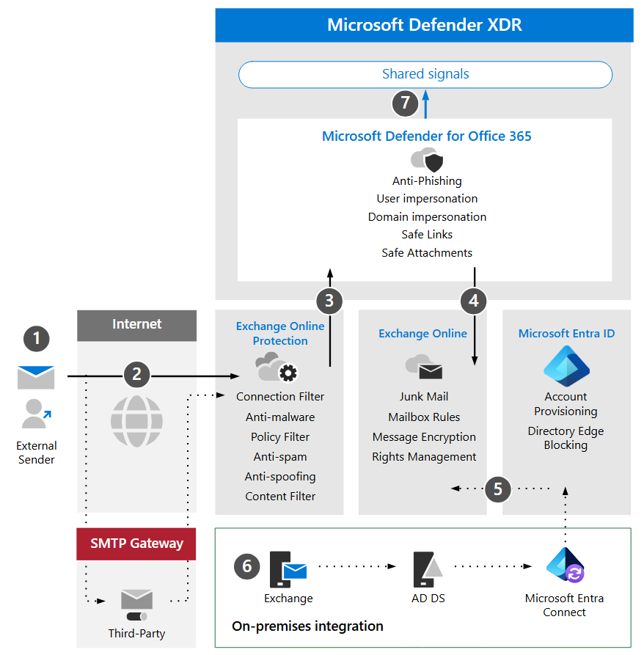This screenshot has width=644, height=655.
Task: Click the Shared signals rounded box
Action: click(x=425, y=74)
